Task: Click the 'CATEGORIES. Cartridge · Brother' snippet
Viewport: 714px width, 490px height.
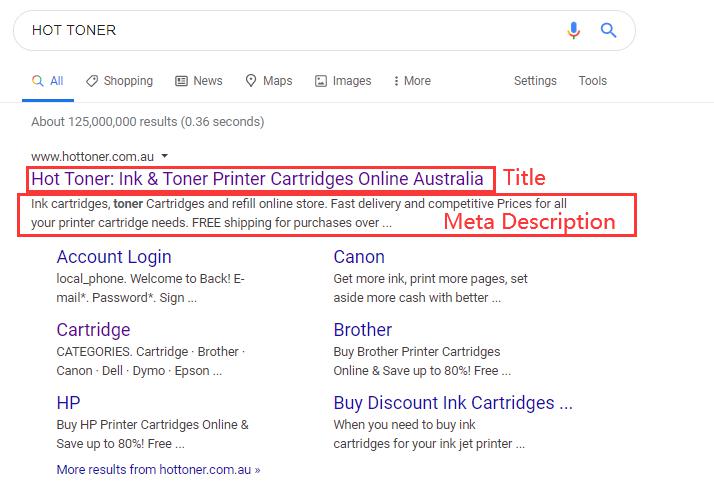Action: [x=151, y=361]
